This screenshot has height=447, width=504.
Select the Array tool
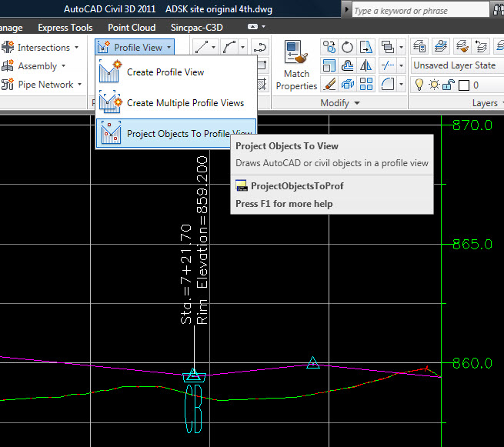[366, 85]
